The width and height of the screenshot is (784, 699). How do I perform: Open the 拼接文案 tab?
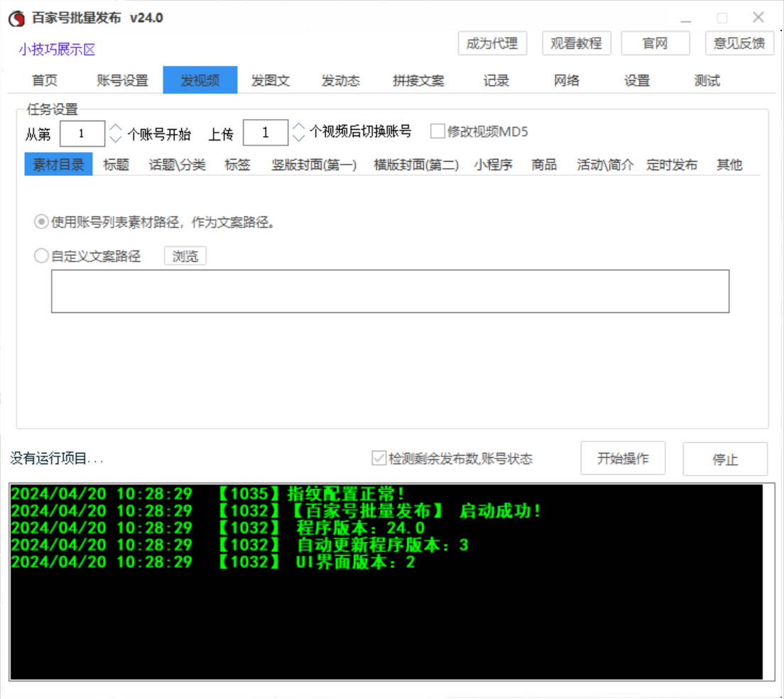click(418, 80)
